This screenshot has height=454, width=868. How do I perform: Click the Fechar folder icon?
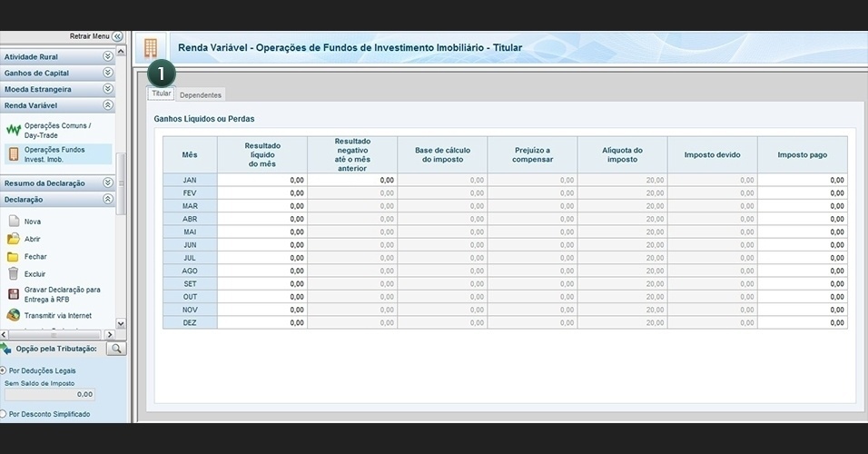click(14, 256)
